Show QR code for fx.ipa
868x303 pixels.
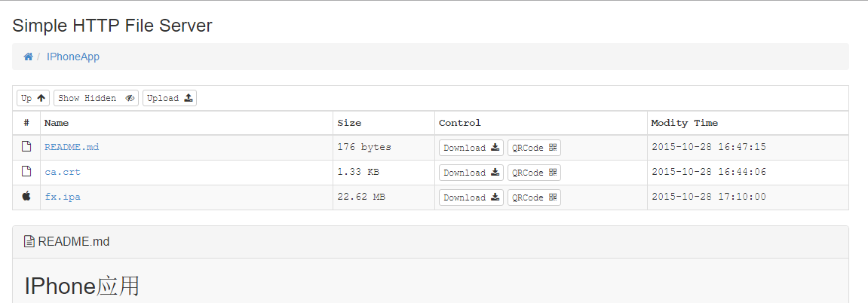[x=534, y=197]
